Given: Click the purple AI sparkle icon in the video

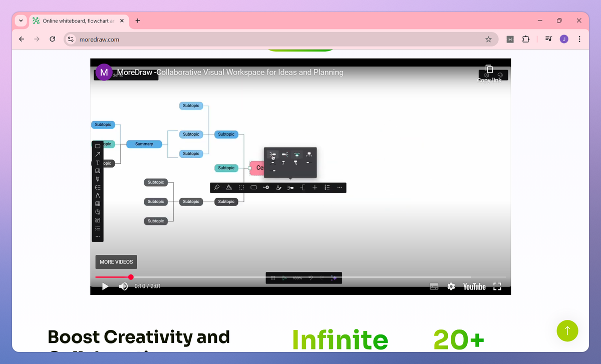Looking at the screenshot, I should [334, 278].
